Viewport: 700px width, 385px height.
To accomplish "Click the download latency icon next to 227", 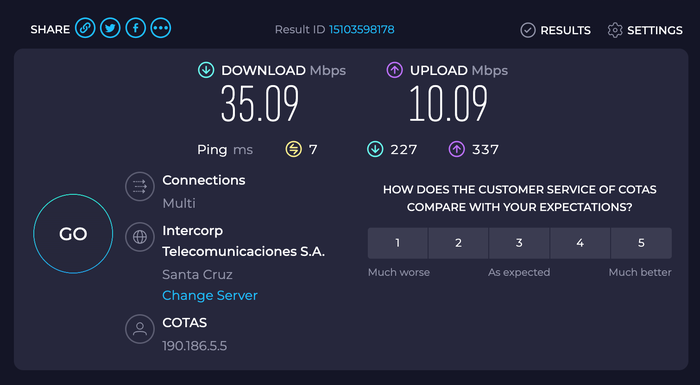I will (375, 149).
